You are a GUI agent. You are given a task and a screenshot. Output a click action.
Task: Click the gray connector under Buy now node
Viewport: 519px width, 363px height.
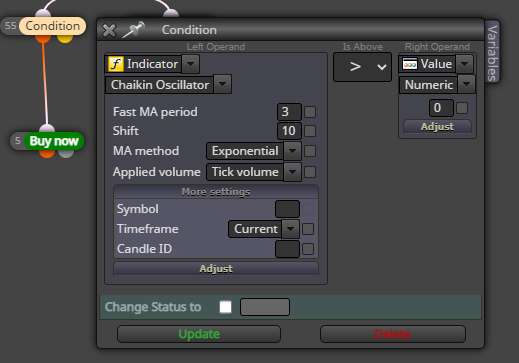click(66, 153)
